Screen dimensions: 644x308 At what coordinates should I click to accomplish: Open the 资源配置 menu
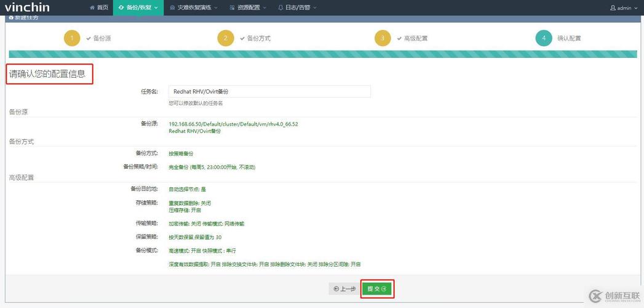click(244, 8)
